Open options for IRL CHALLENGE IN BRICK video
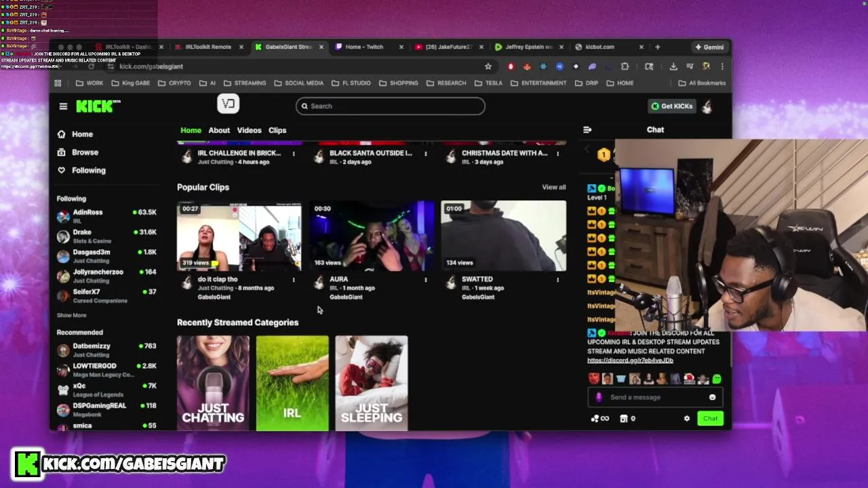The image size is (868, 488). 294,154
